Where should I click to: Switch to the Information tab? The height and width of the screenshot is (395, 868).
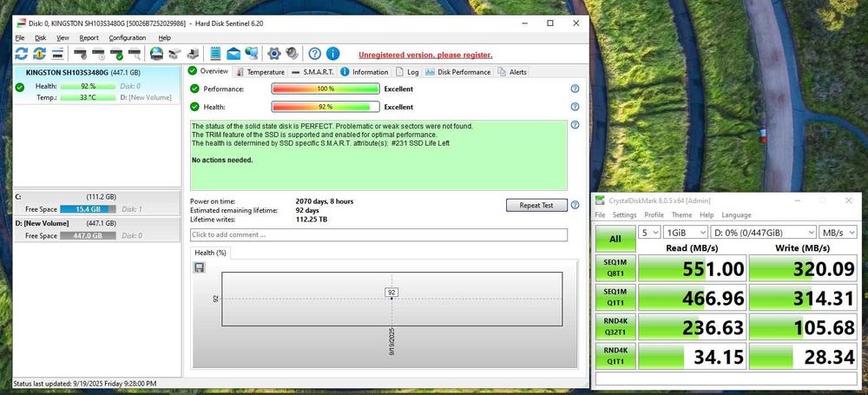pyautogui.click(x=365, y=72)
